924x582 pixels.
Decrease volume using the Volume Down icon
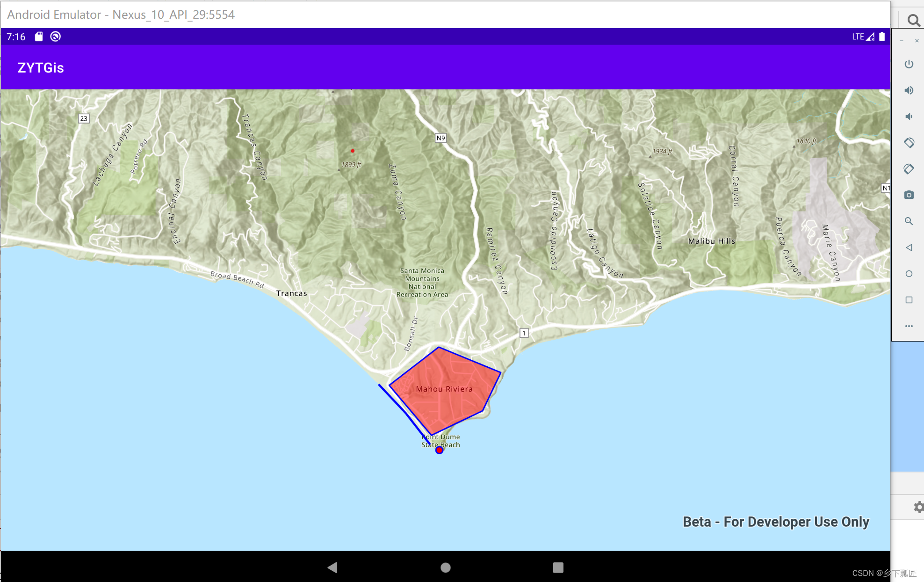(x=909, y=116)
